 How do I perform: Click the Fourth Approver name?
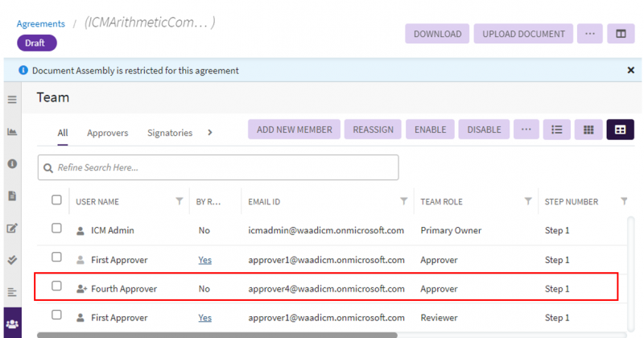124,289
